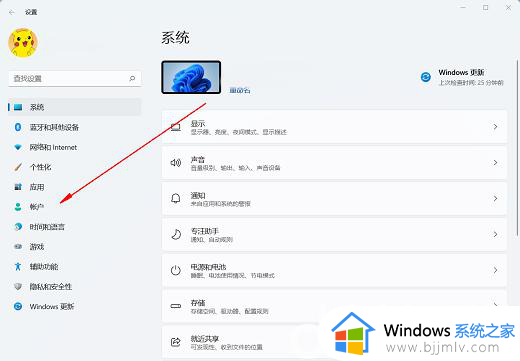The width and height of the screenshot is (520, 361).
Task: Maximize the Settings window
Action: [486, 8]
